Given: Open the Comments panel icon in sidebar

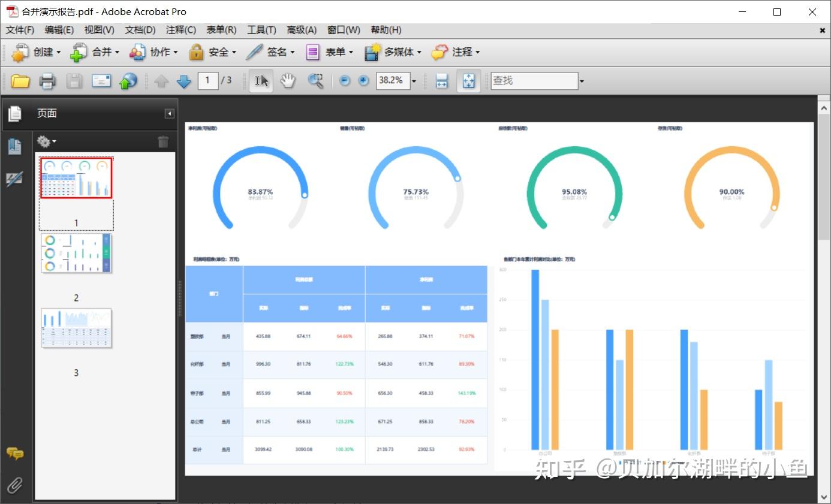Looking at the screenshot, I should click(x=15, y=454).
